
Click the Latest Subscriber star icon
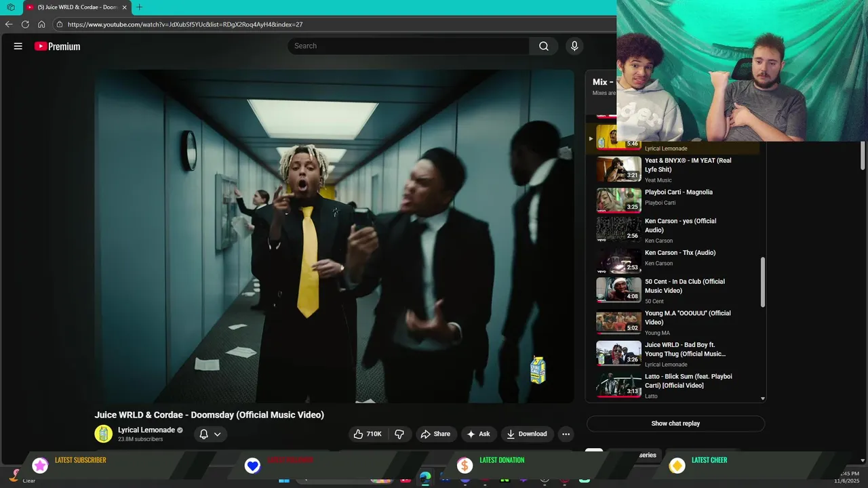(41, 465)
